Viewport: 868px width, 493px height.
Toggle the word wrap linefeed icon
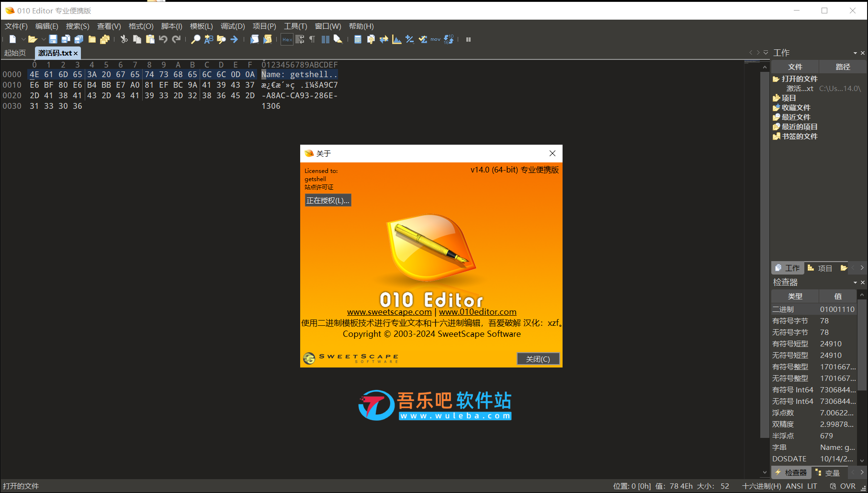(300, 39)
